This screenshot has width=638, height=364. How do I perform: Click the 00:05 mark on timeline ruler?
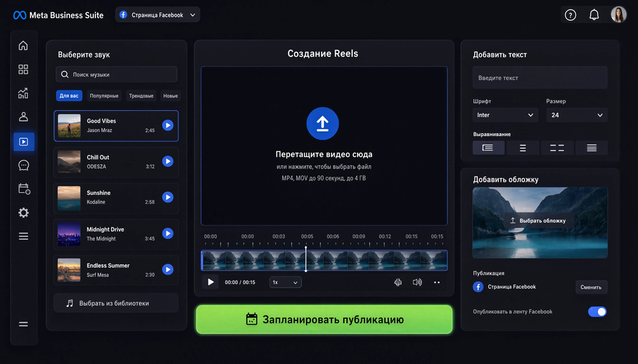tap(307, 236)
